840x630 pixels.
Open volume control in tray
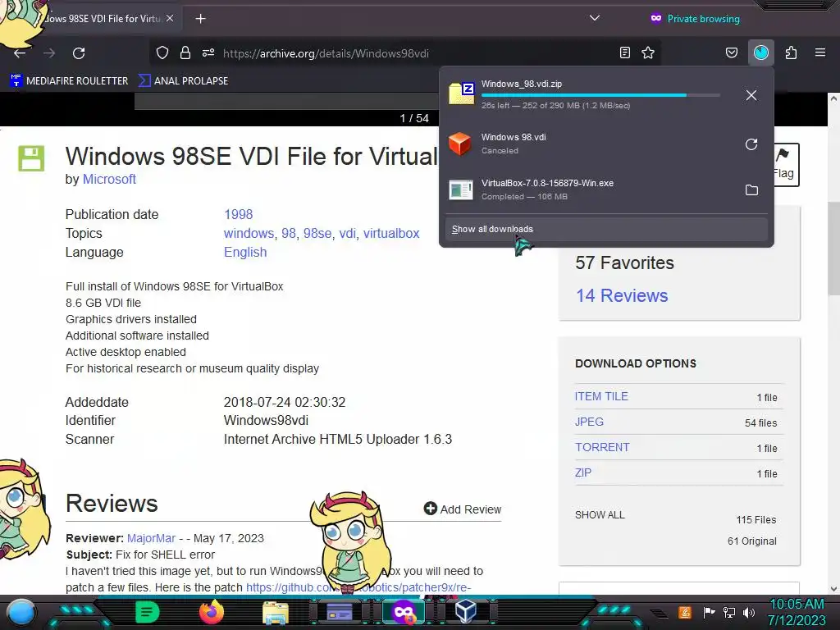(749, 612)
